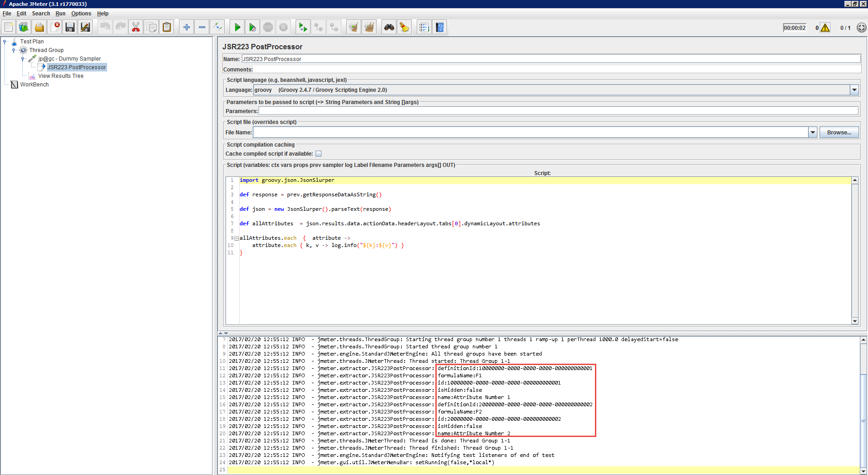Toggle Cache compiled script if available
This screenshot has height=475, width=868.
(x=318, y=154)
